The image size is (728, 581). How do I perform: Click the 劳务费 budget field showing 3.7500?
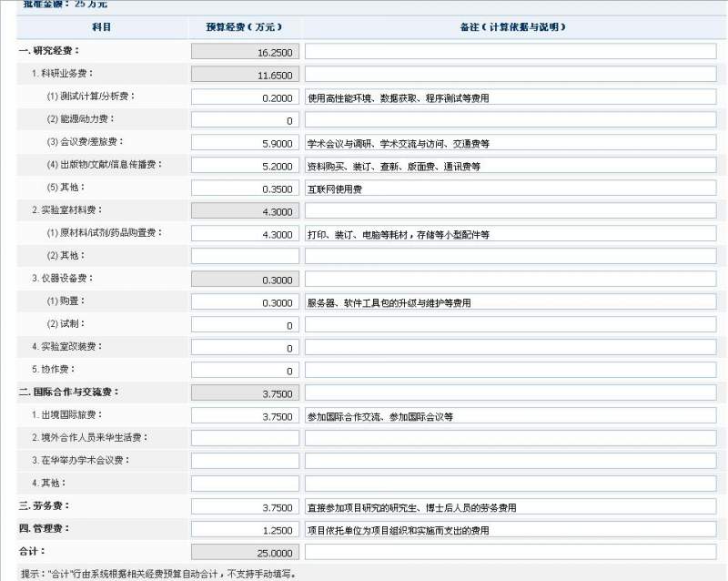(245, 507)
